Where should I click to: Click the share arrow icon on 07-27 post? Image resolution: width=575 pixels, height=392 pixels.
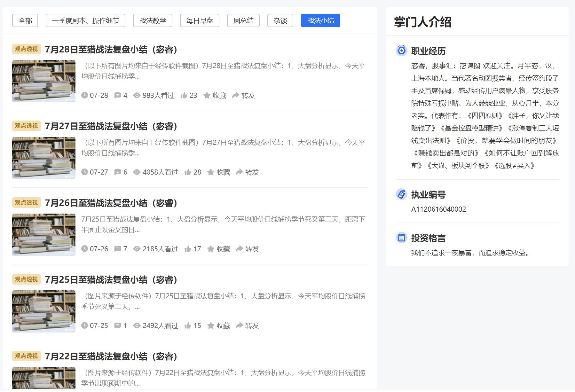click(239, 172)
